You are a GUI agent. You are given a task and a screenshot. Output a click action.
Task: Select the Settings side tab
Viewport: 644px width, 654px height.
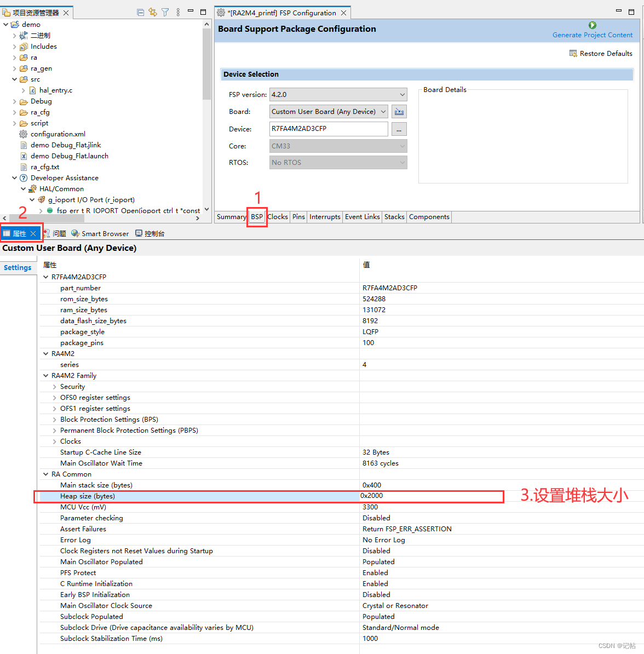coord(18,268)
